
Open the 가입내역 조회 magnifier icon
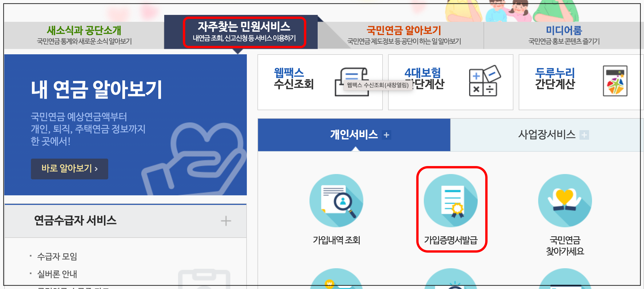tap(336, 201)
